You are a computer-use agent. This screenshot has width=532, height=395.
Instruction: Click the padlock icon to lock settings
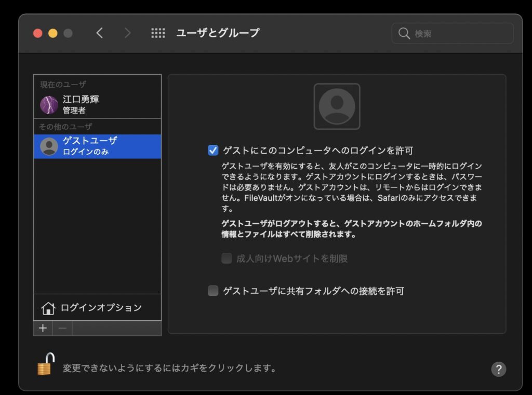(46, 364)
